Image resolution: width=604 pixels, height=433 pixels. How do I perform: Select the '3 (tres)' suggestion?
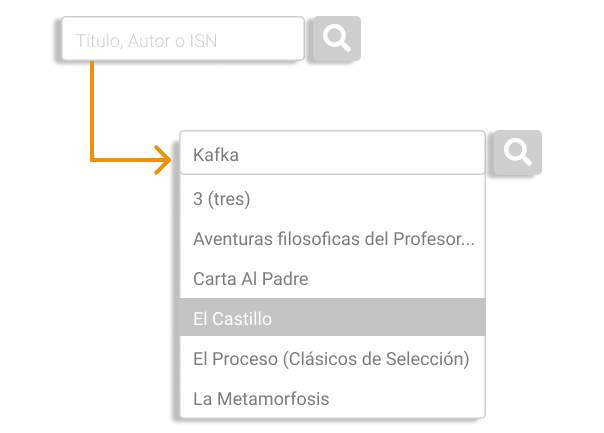(x=332, y=199)
